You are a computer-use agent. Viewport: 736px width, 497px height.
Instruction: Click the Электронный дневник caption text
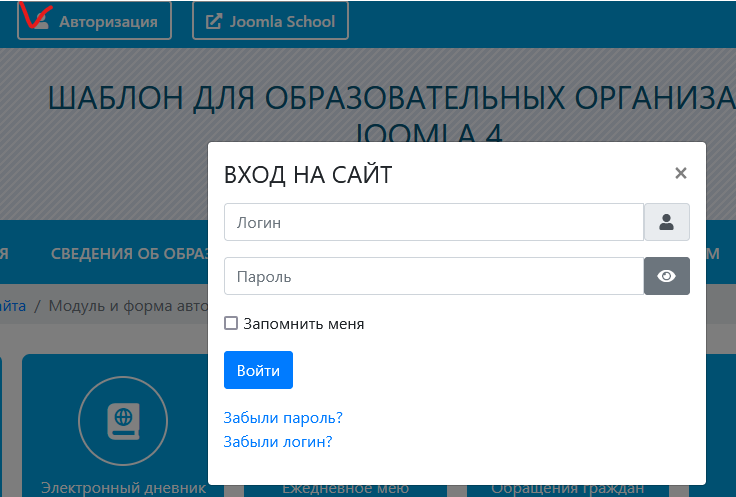coord(123,488)
